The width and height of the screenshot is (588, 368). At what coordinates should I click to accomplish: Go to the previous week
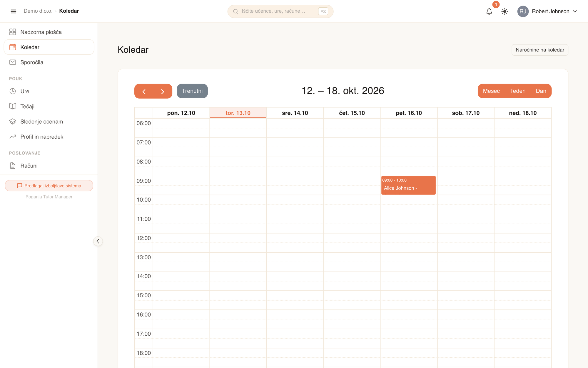(x=144, y=91)
